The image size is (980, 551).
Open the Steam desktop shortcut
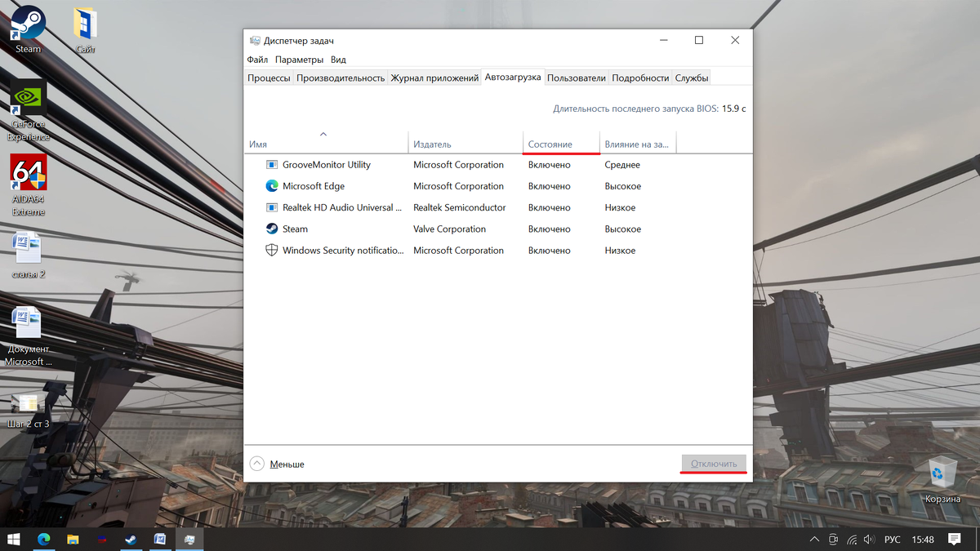(28, 29)
